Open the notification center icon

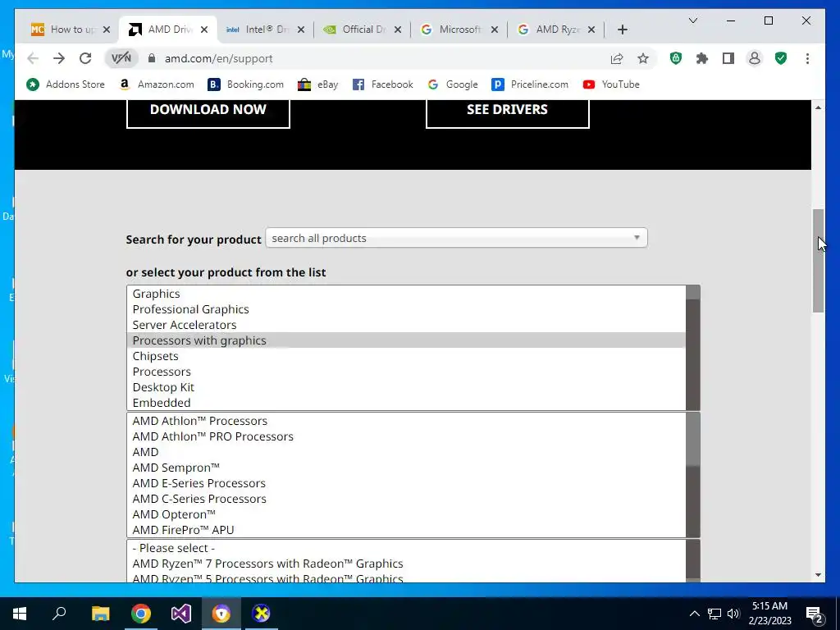[815, 614]
